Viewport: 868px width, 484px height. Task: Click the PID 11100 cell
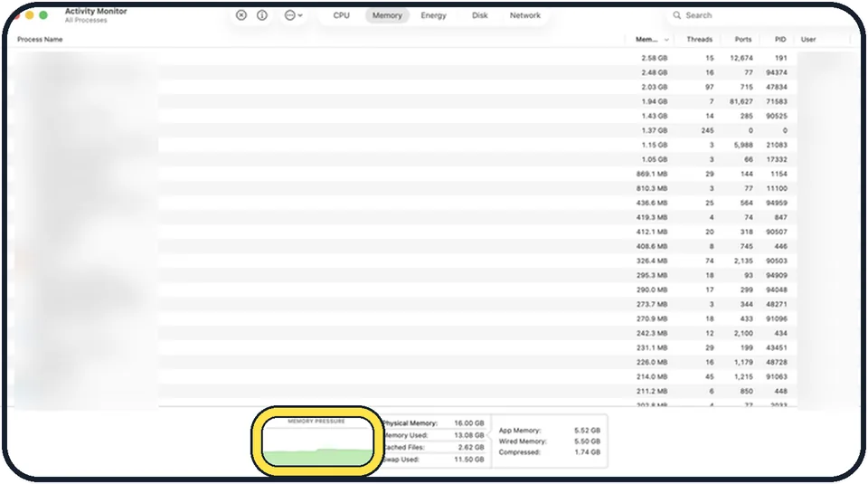click(776, 188)
